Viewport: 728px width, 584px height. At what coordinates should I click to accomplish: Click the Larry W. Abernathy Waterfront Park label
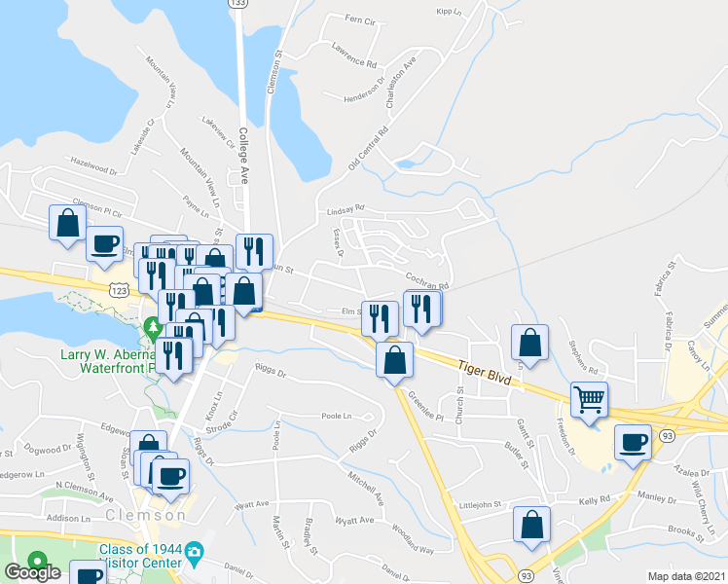point(110,362)
